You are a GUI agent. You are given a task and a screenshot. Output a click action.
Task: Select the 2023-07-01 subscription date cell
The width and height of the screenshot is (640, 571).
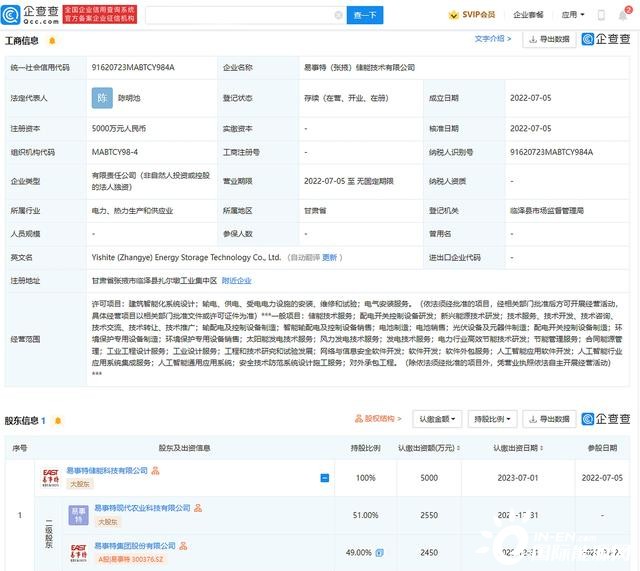click(518, 478)
